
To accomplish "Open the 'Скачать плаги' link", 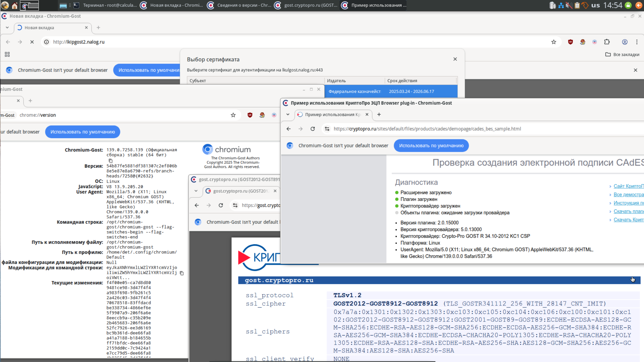I will (628, 211).
